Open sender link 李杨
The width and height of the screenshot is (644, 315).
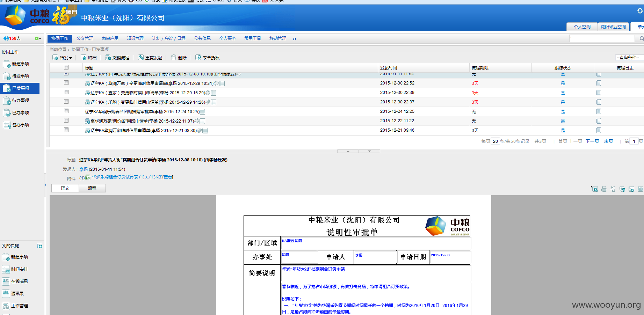coord(84,169)
